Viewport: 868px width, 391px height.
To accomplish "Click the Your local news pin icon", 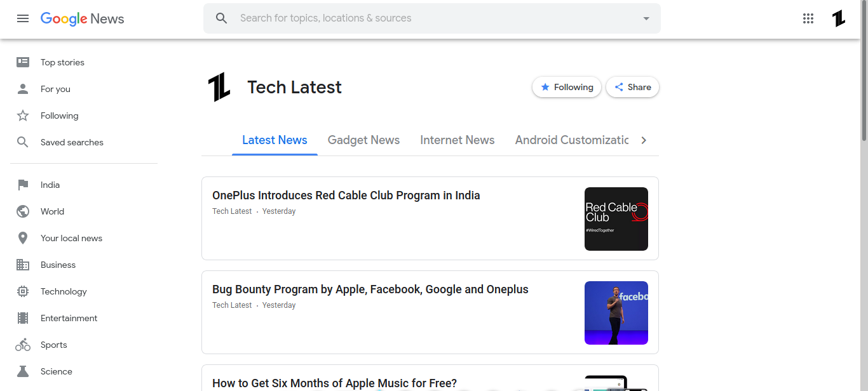I will (23, 238).
